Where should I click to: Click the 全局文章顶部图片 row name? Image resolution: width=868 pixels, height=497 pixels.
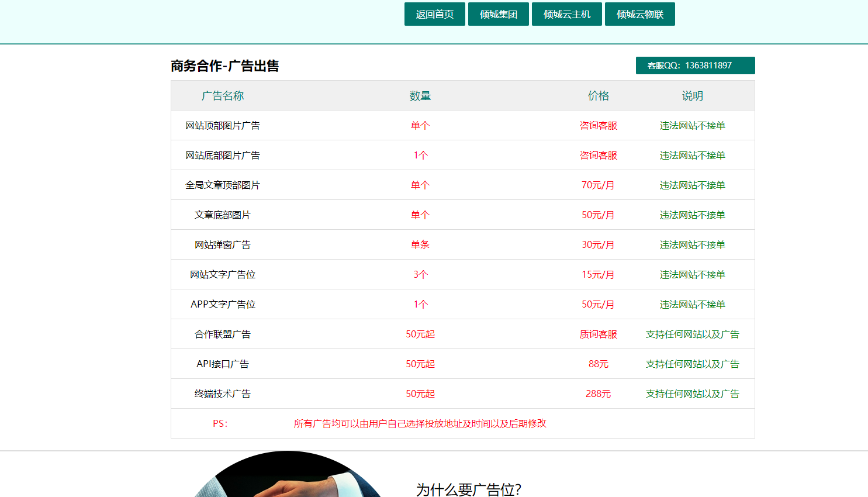click(x=223, y=185)
